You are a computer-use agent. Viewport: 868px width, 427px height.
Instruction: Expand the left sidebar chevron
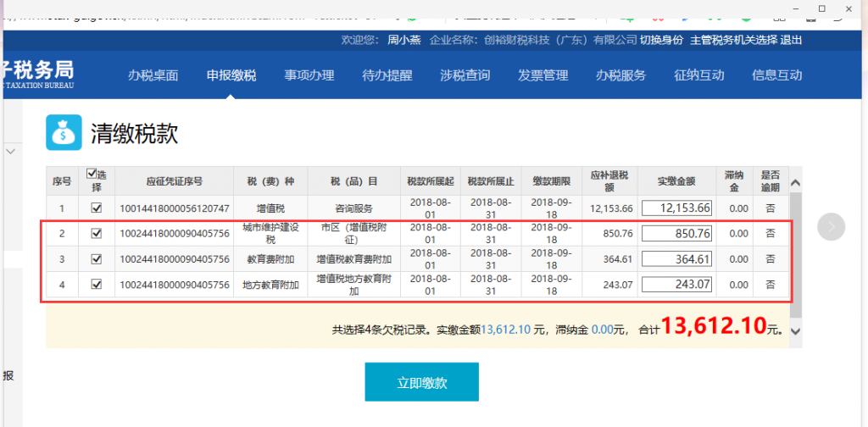11,151
